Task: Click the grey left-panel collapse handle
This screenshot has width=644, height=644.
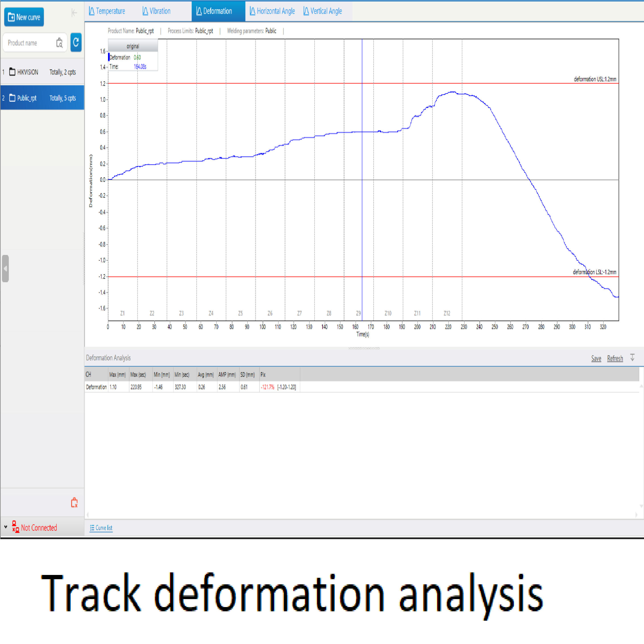Action: click(5, 269)
